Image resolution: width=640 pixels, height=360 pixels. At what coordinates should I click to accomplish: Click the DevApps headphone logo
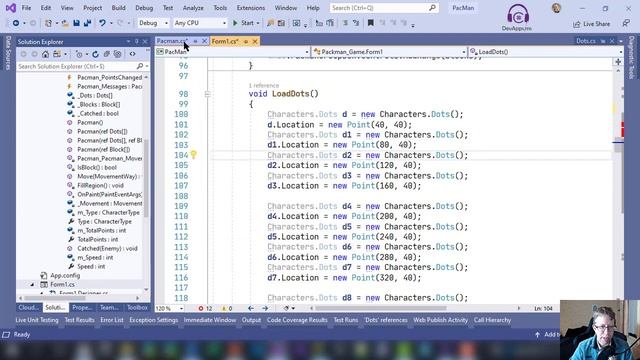pyautogui.click(x=518, y=16)
